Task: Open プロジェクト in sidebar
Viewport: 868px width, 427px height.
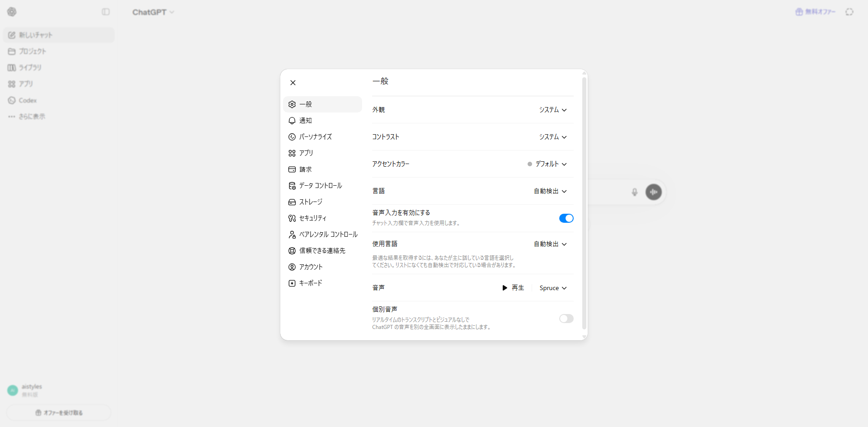Action: point(59,52)
